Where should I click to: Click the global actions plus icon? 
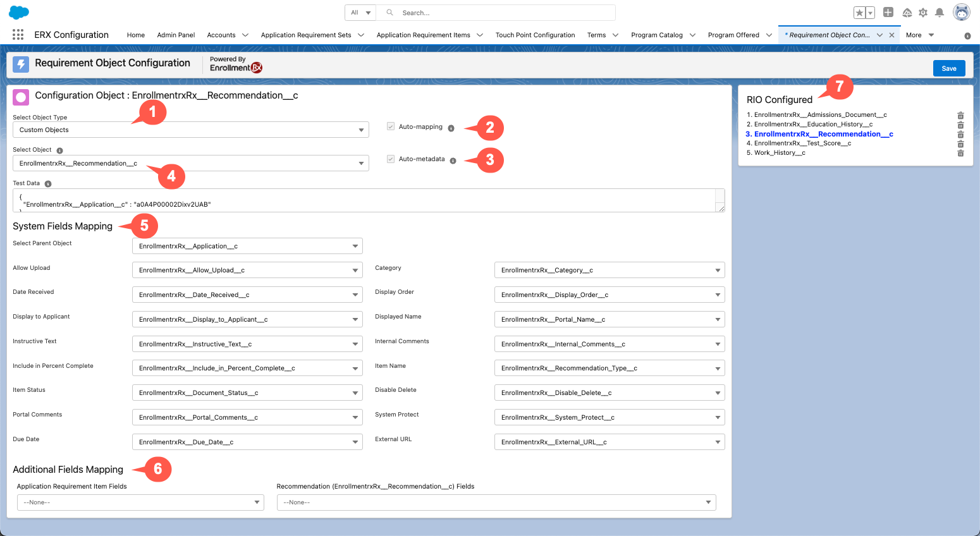pyautogui.click(x=888, y=13)
